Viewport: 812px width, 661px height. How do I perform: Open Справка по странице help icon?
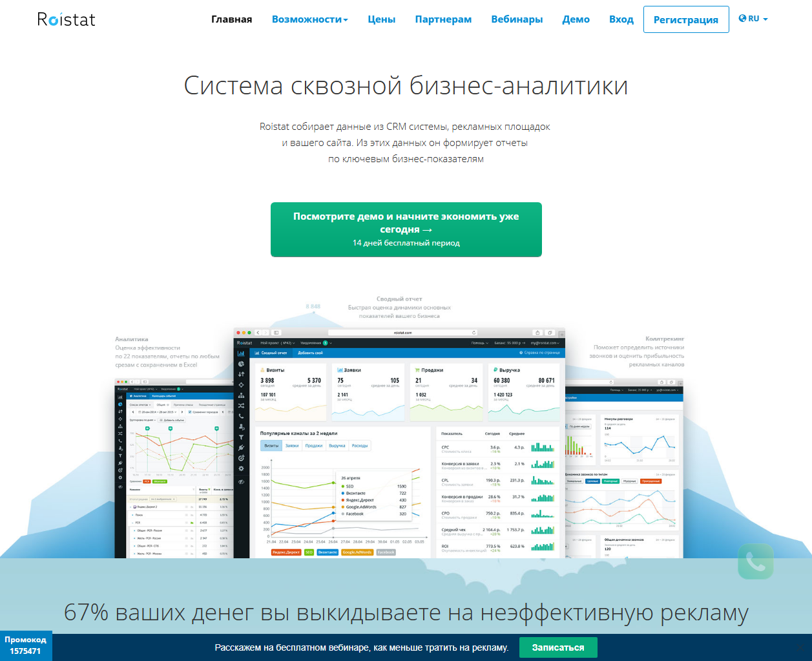521,353
